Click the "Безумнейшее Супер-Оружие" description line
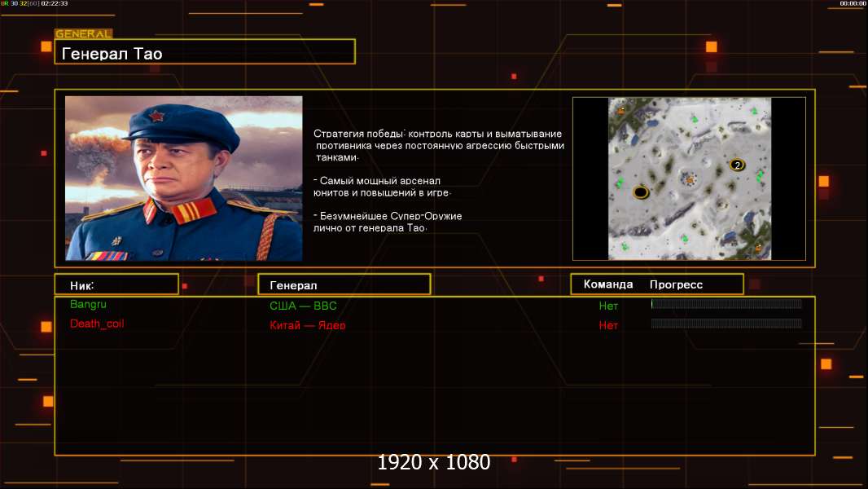Screen dimensions: 868x489 [388, 222]
